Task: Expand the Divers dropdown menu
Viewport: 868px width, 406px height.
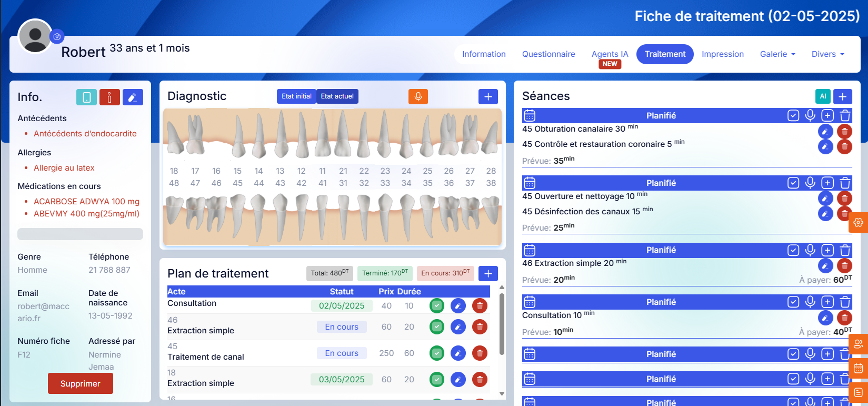Action: (827, 54)
